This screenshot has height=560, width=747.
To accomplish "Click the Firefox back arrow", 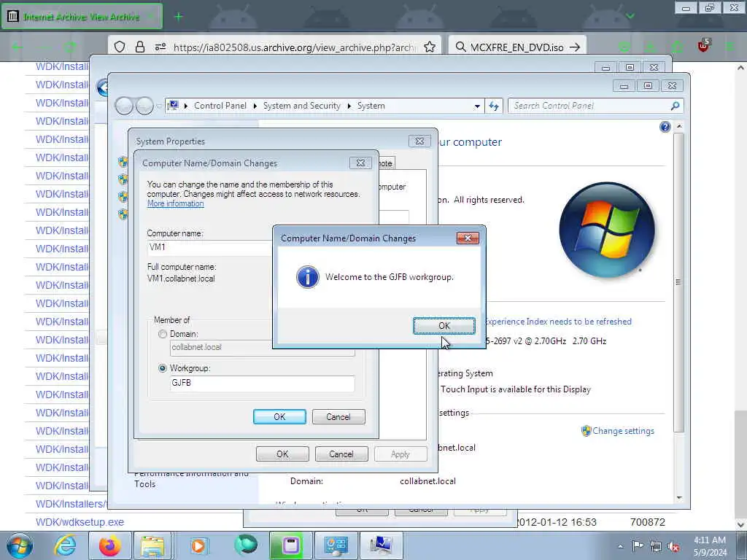I will tap(18, 47).
